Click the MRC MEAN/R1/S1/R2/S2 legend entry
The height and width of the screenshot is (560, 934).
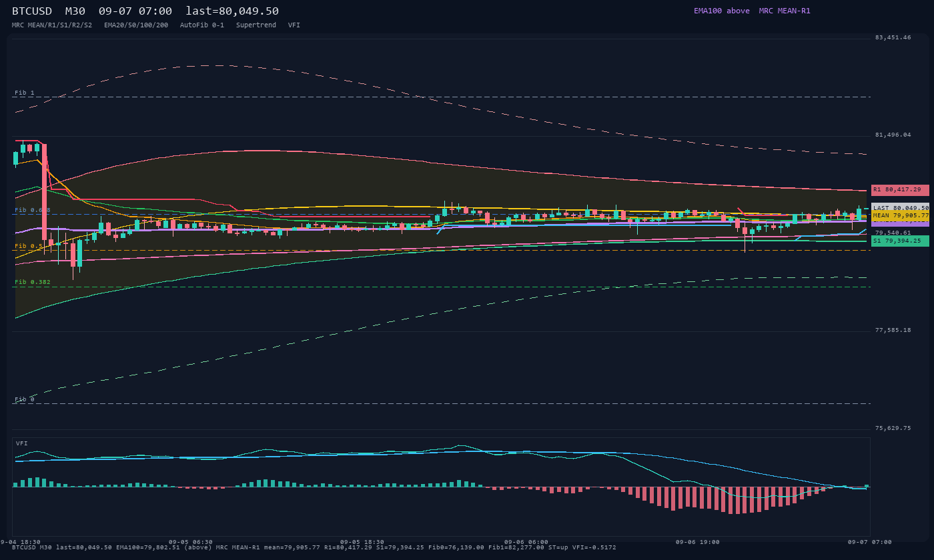[52, 25]
